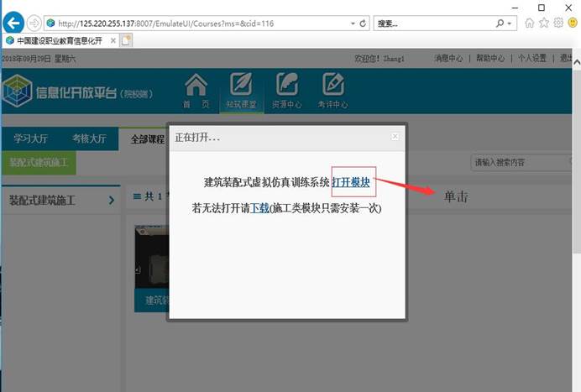Image resolution: width=581 pixels, height=392 pixels.
Task: Open 消息中心 in the top bar
Action: [448, 58]
